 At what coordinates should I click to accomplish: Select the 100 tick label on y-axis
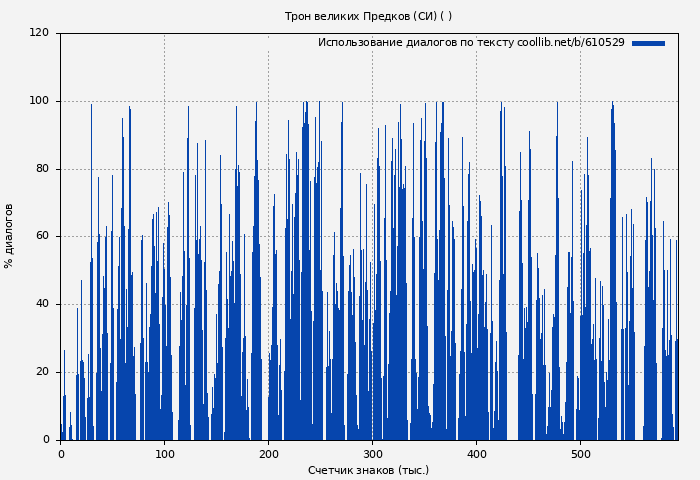[x=39, y=101]
